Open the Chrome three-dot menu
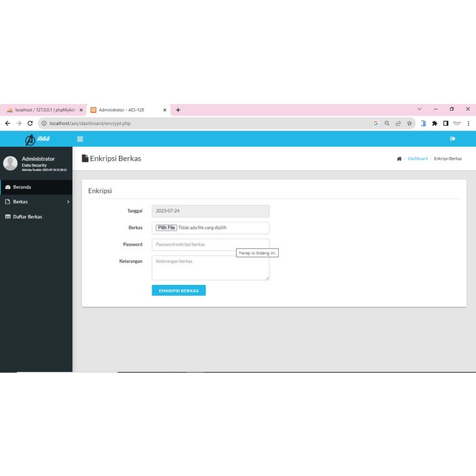 [469, 123]
